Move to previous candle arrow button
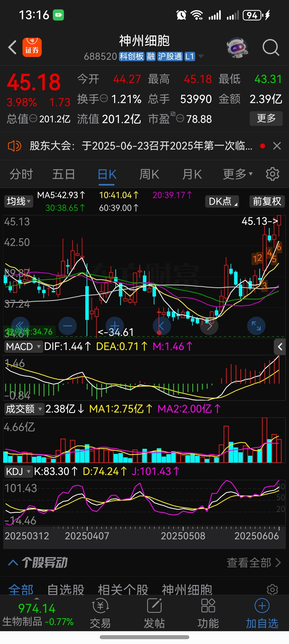This screenshot has width=289, height=644. 162,326
